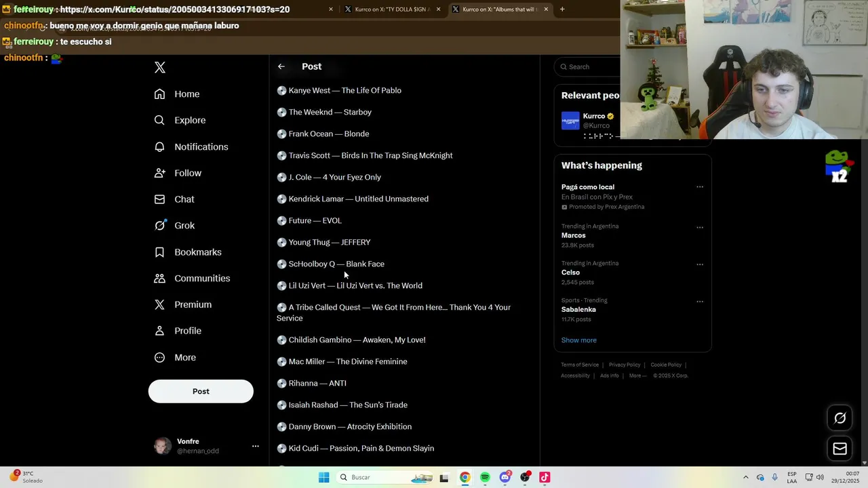Open options for Sabalenka trend
This screenshot has height=488, width=868.
point(700,302)
